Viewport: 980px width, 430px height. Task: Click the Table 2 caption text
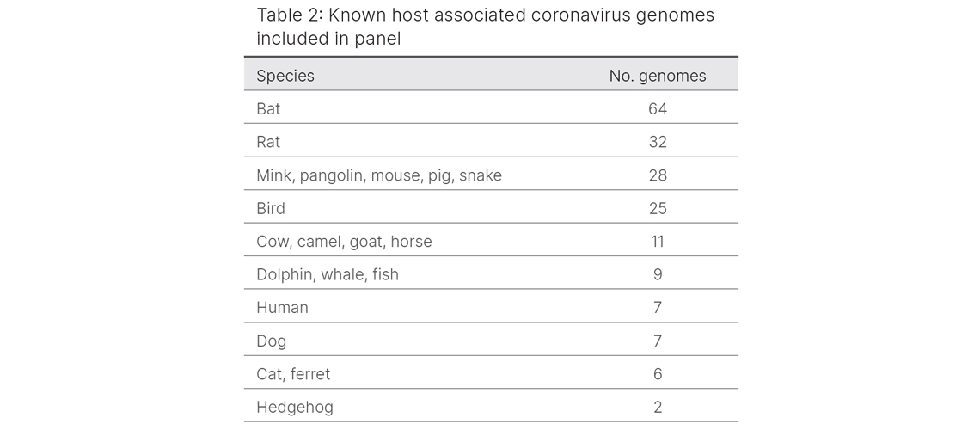tap(485, 27)
